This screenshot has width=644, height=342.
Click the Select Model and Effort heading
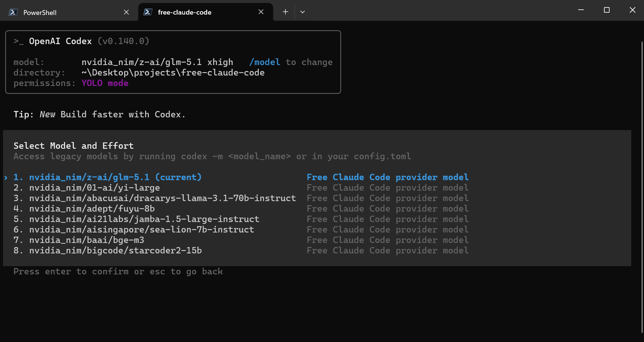(74, 146)
